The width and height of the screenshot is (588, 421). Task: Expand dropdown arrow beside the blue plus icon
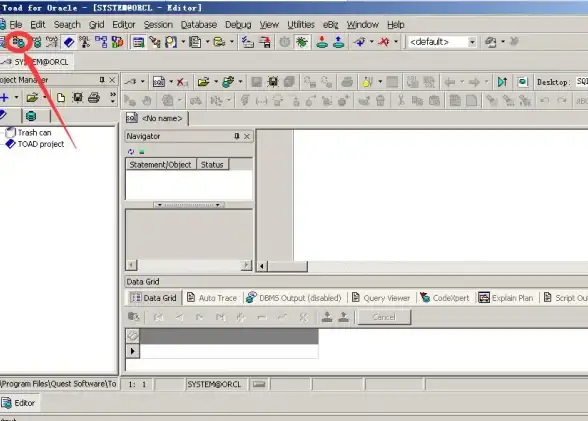click(x=16, y=97)
